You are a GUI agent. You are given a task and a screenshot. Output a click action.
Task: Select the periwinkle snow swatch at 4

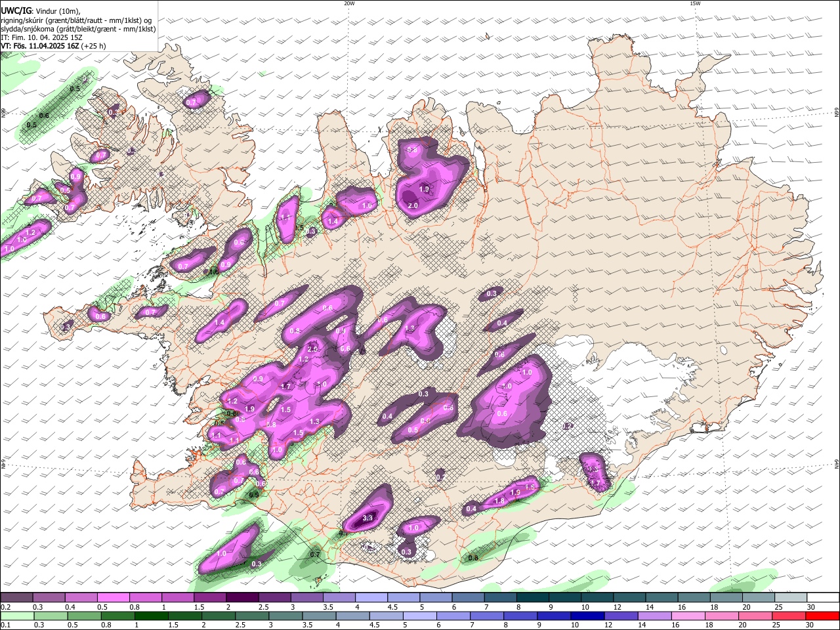coord(371,597)
